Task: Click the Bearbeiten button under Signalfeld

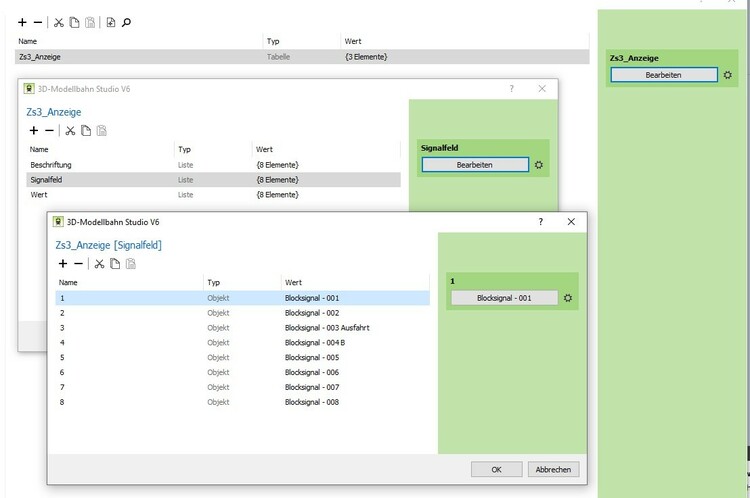Action: pos(475,165)
